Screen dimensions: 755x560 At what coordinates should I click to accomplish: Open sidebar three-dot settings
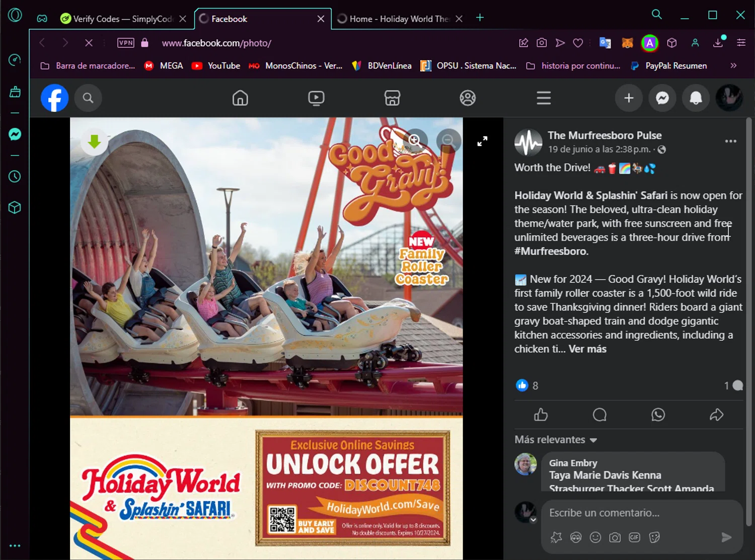pyautogui.click(x=15, y=546)
